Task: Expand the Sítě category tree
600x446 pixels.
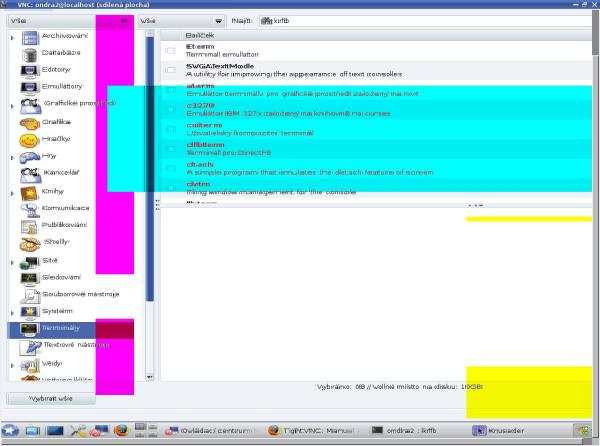Action: pos(12,260)
